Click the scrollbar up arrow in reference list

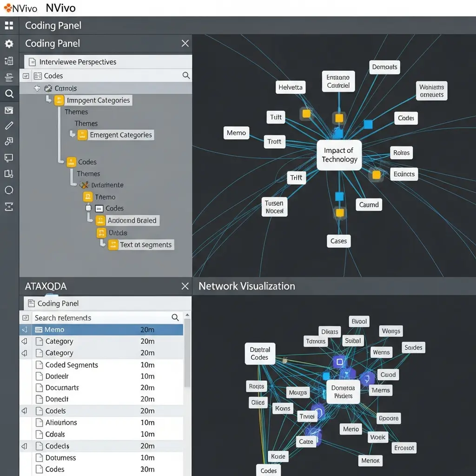[x=187, y=315]
